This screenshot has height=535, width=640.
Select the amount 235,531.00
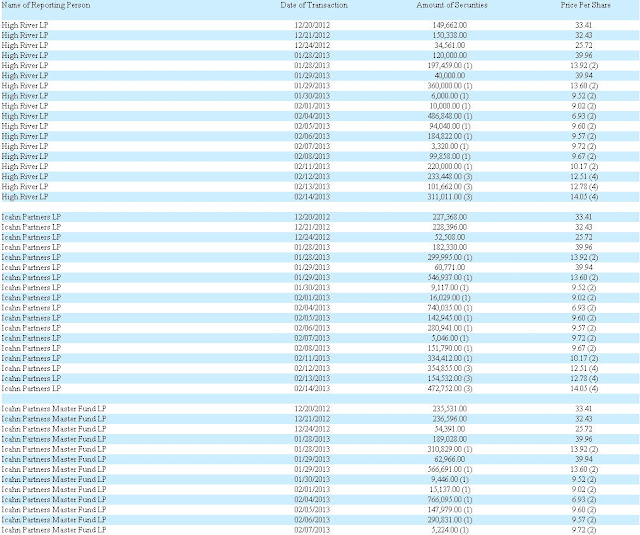pos(449,409)
